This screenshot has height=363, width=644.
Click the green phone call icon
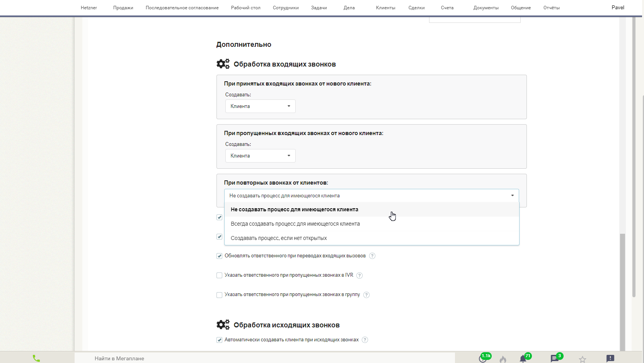click(x=36, y=358)
